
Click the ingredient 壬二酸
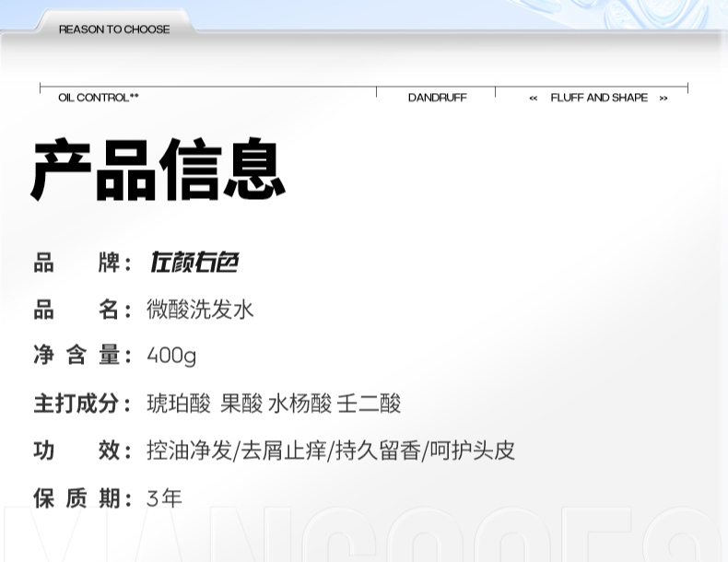(370, 403)
